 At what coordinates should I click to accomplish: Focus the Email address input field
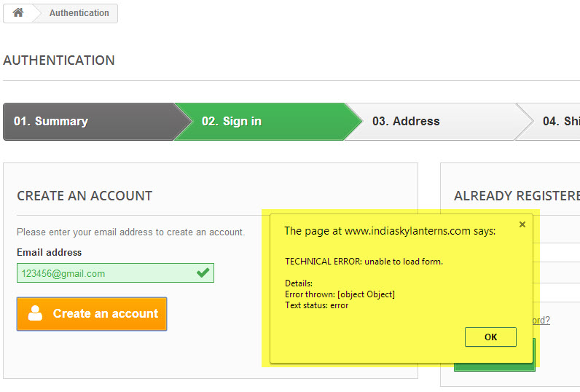tap(115, 273)
